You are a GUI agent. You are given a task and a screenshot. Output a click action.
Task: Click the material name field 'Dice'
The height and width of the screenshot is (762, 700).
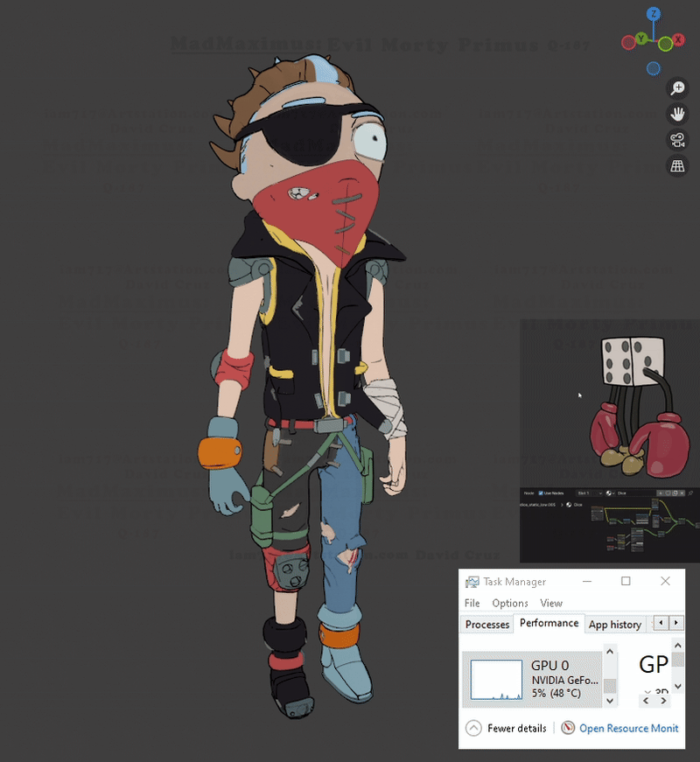pyautogui.click(x=636, y=493)
